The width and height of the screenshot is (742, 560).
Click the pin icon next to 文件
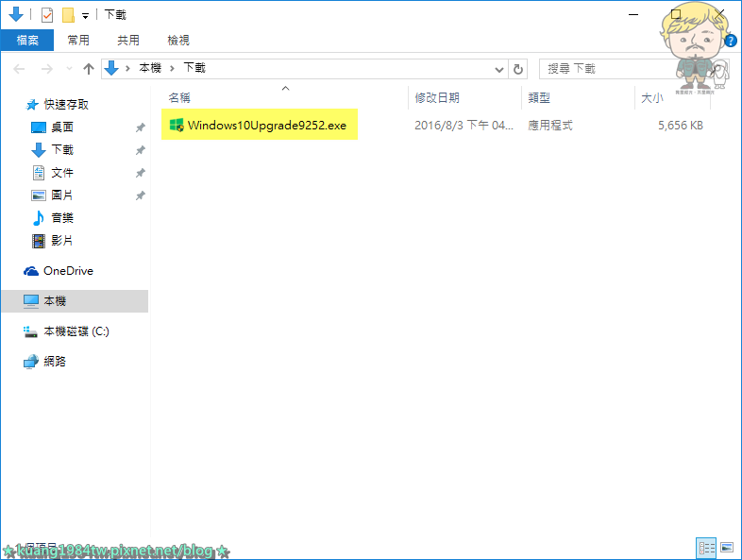coord(140,173)
